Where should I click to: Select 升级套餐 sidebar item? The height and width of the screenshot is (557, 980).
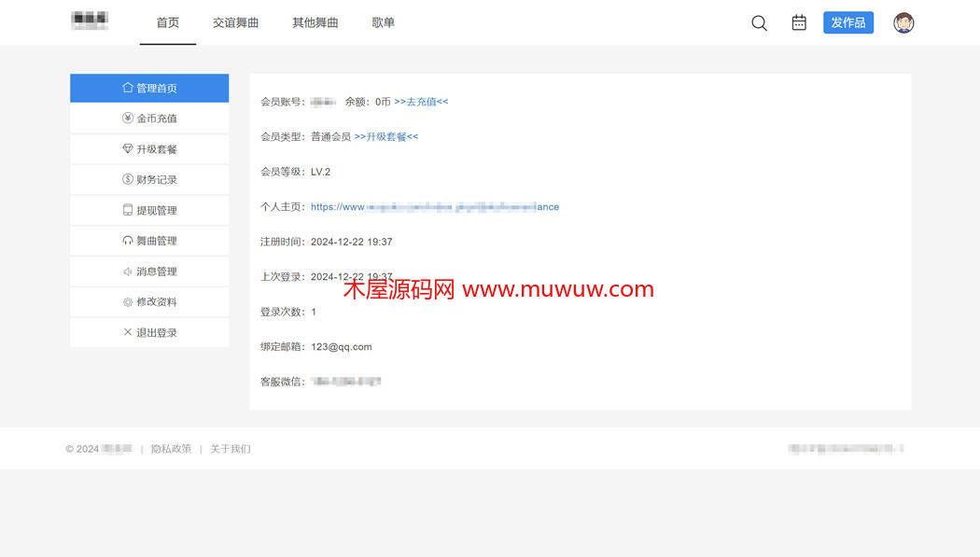coord(149,149)
